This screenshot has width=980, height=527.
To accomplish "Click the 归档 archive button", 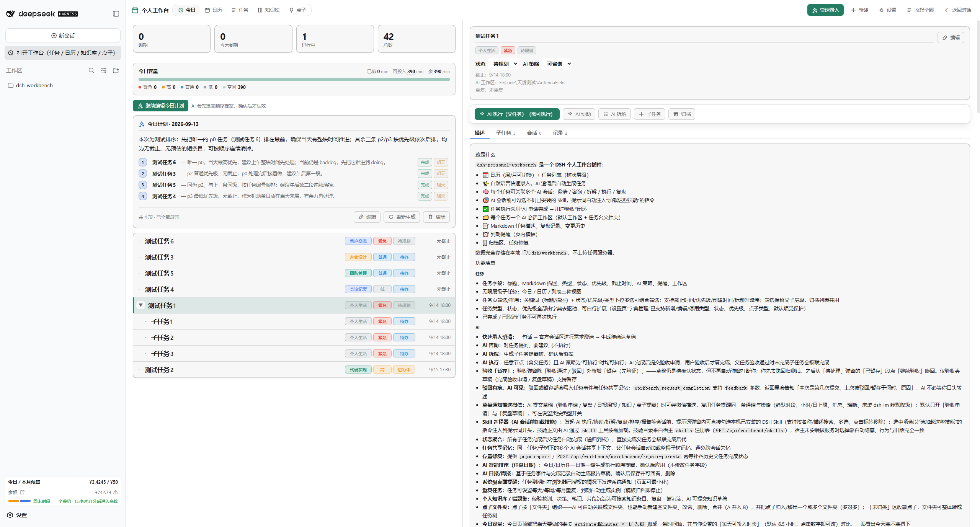I will tap(682, 114).
